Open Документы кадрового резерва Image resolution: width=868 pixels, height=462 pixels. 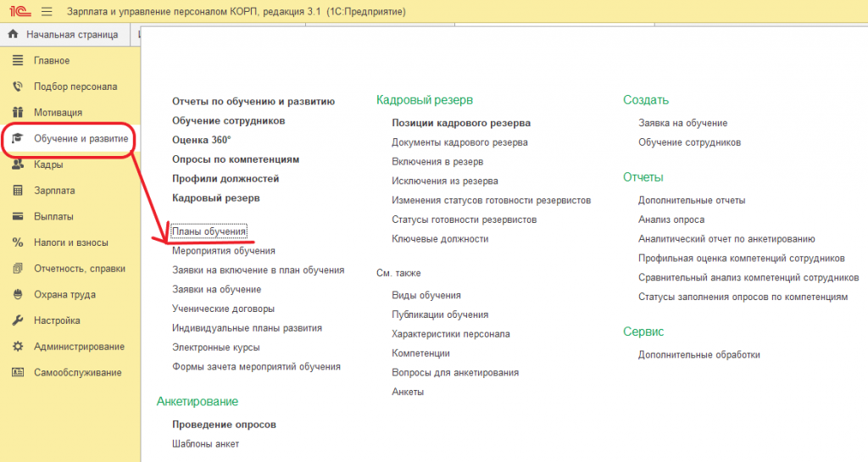pyautogui.click(x=459, y=142)
